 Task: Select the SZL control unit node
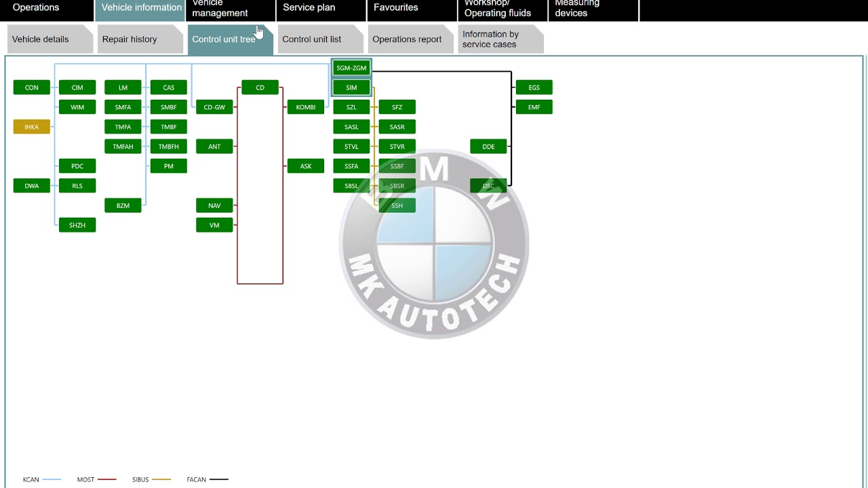(x=351, y=107)
